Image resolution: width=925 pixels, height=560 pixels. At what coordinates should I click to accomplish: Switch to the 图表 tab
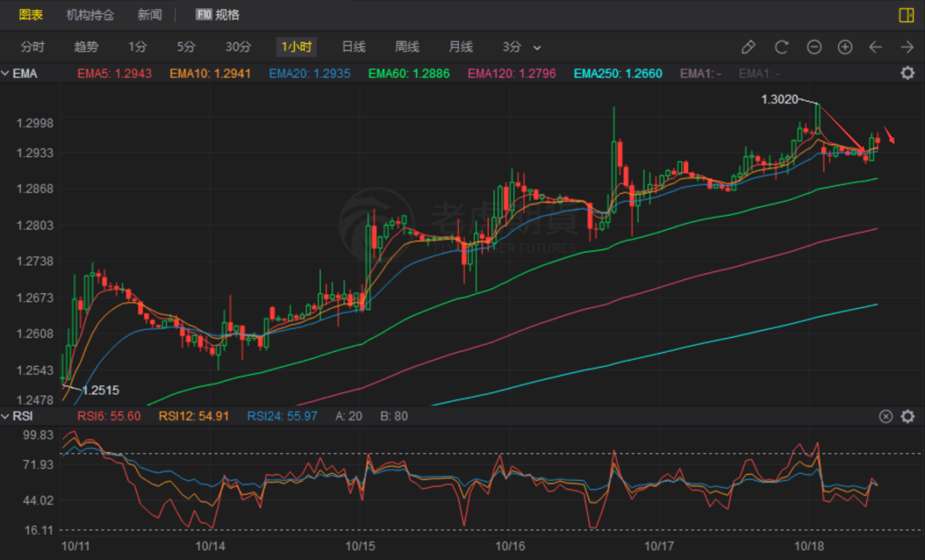31,15
